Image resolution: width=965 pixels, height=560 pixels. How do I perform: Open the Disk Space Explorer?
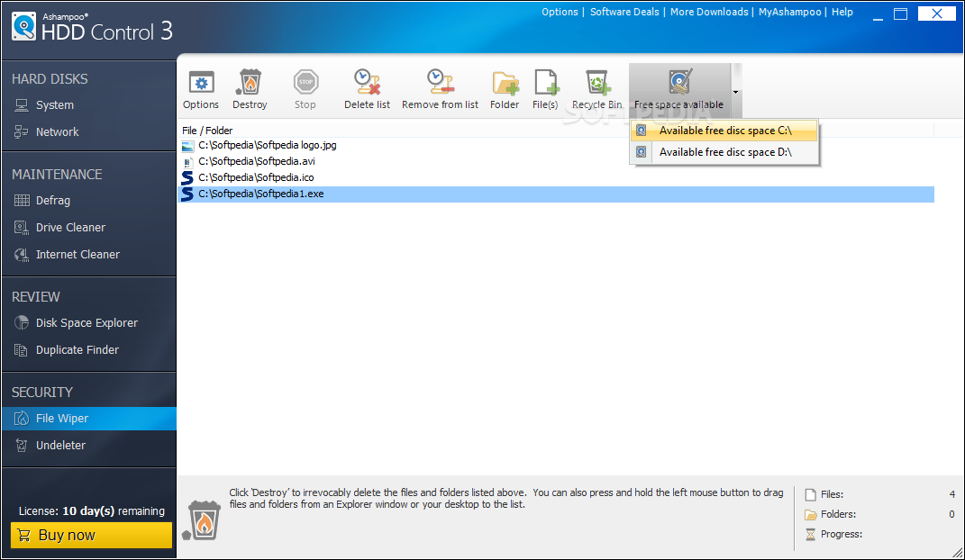click(88, 322)
